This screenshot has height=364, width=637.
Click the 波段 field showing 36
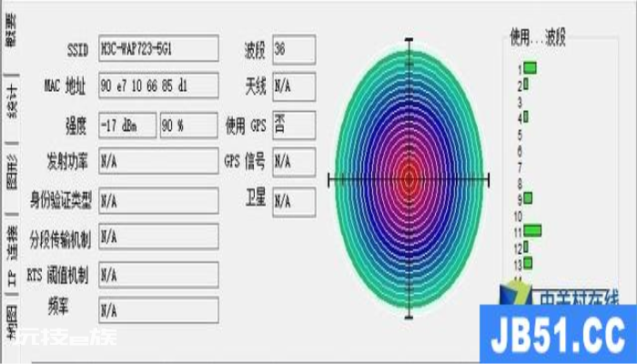coord(294,49)
